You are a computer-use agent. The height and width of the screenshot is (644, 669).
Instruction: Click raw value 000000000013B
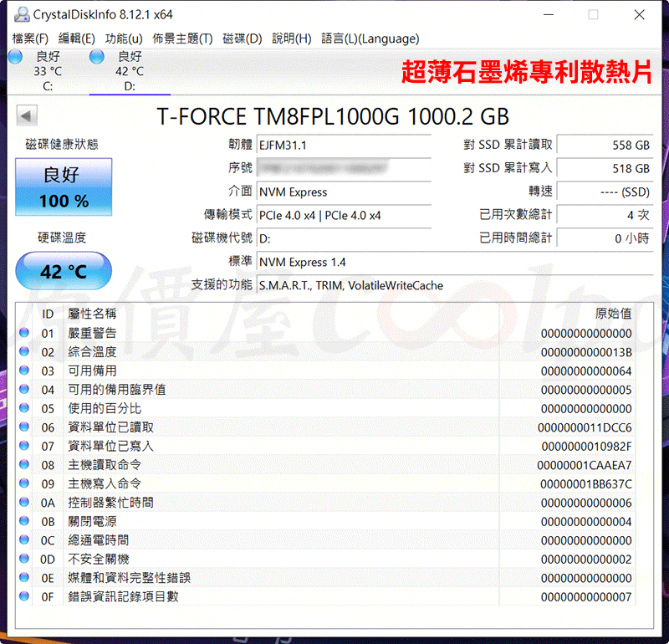pos(586,352)
